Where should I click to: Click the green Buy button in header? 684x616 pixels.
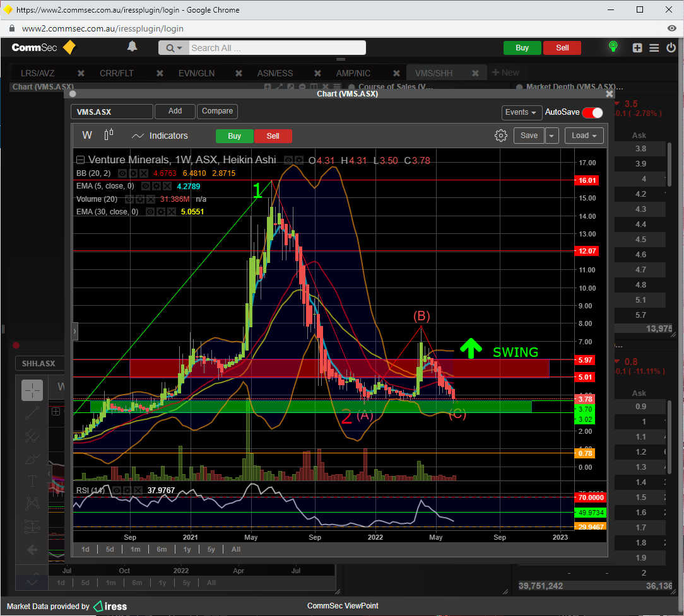click(522, 48)
